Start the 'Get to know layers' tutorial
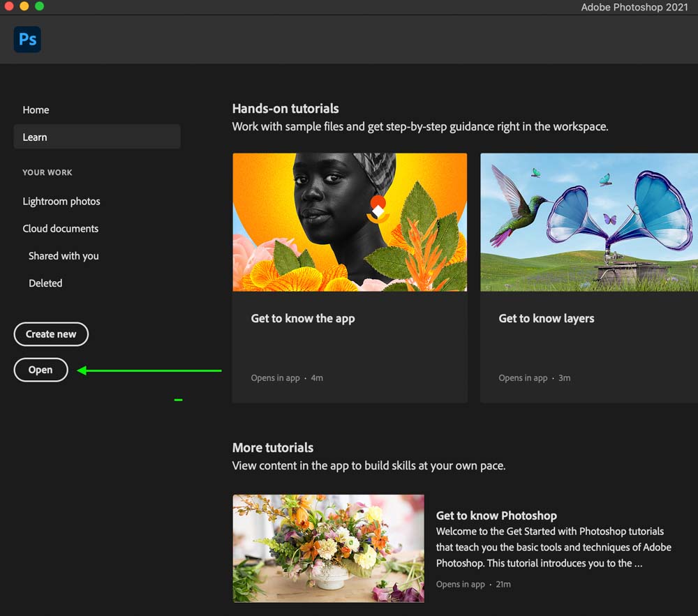Screen dimensions: 698x616 tap(547, 319)
